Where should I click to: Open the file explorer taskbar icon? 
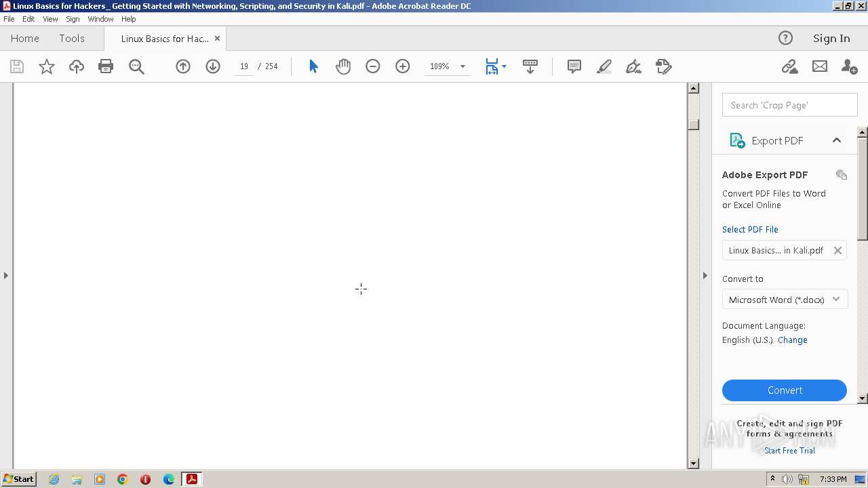pos(77,479)
